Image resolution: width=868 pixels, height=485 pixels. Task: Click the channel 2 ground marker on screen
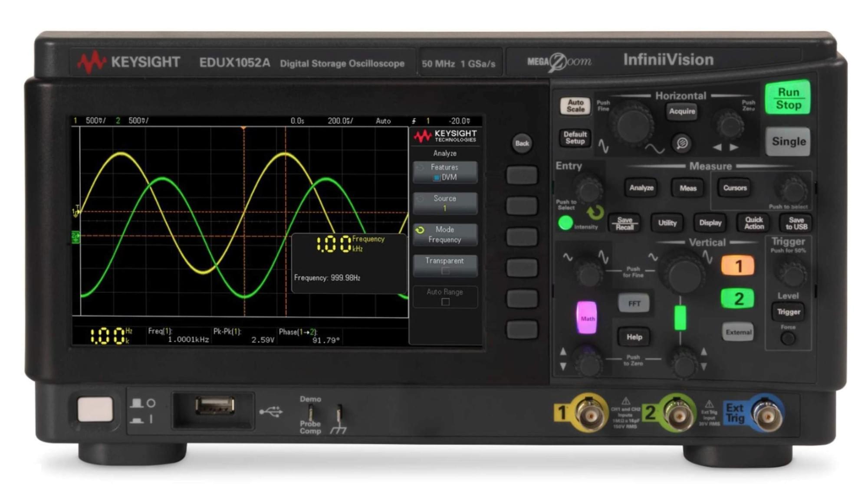pyautogui.click(x=76, y=237)
